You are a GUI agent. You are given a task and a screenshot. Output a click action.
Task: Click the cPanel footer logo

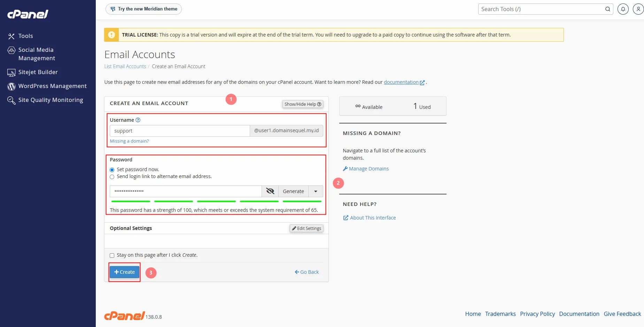(124, 316)
